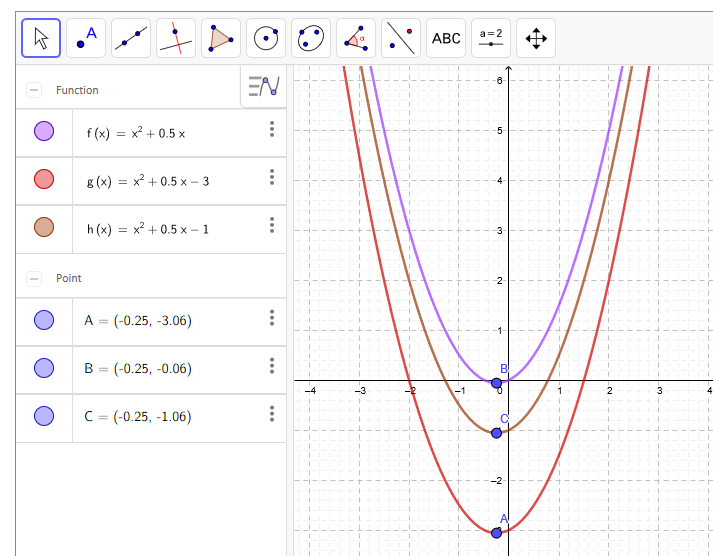This screenshot has width=713, height=556.
Task: Select the Circle with center tool
Action: (266, 39)
